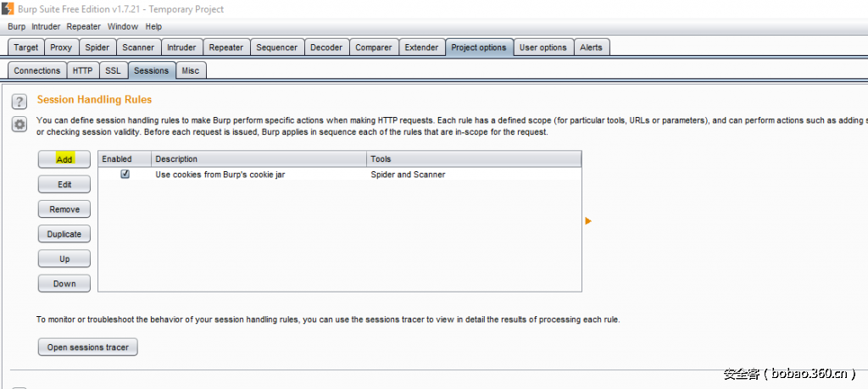Switch to the Scanner tab
This screenshot has width=868, height=389.
[x=138, y=47]
